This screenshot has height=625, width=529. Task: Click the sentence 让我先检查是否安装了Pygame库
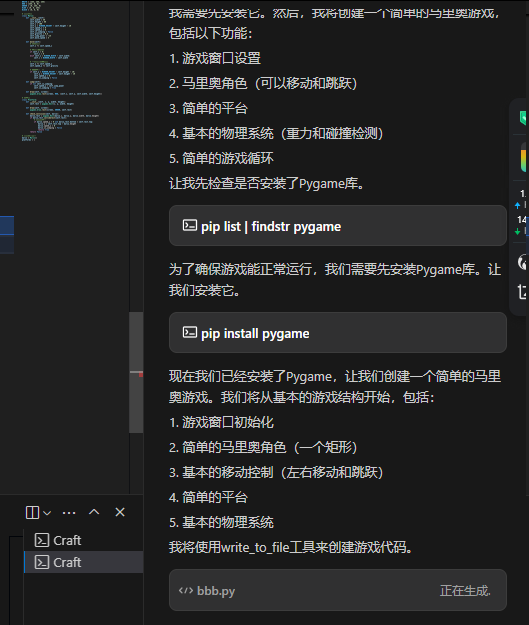tap(266, 183)
